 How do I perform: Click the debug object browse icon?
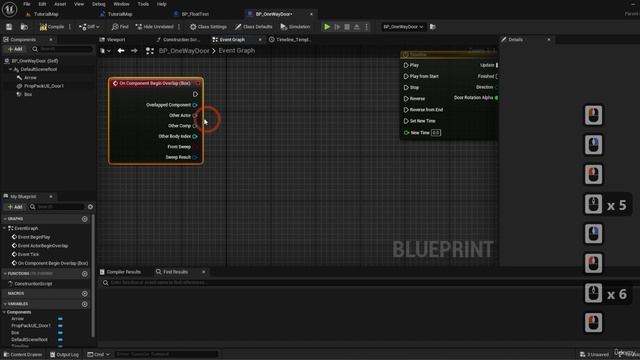point(433,27)
